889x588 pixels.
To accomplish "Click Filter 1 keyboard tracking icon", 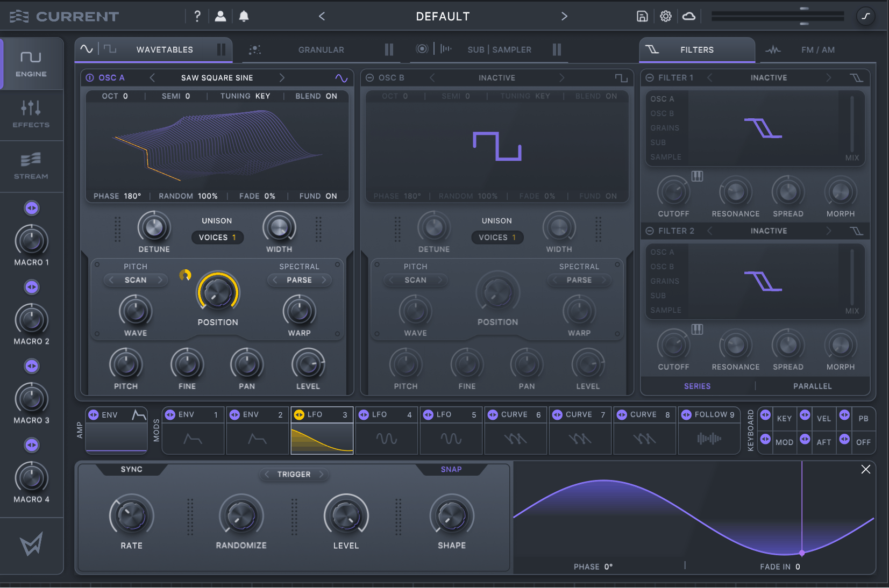I will (697, 176).
